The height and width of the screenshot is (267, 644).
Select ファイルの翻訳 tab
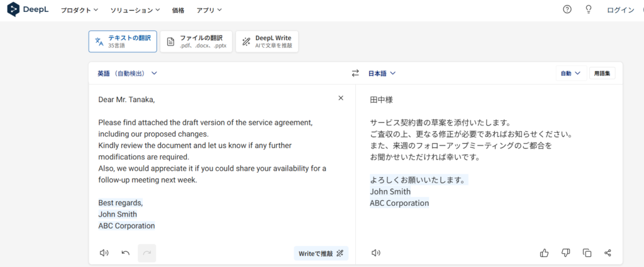click(x=196, y=42)
